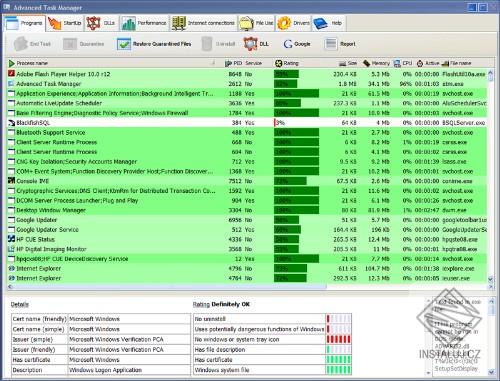This screenshot has width=500, height=381.
Task: Click the Google Updater Service row icon
Action: (11, 230)
